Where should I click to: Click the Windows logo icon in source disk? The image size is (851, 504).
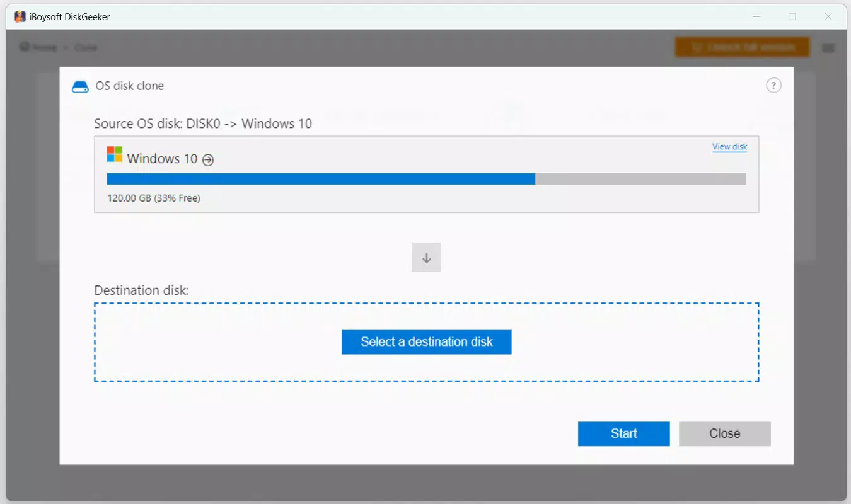pos(115,154)
